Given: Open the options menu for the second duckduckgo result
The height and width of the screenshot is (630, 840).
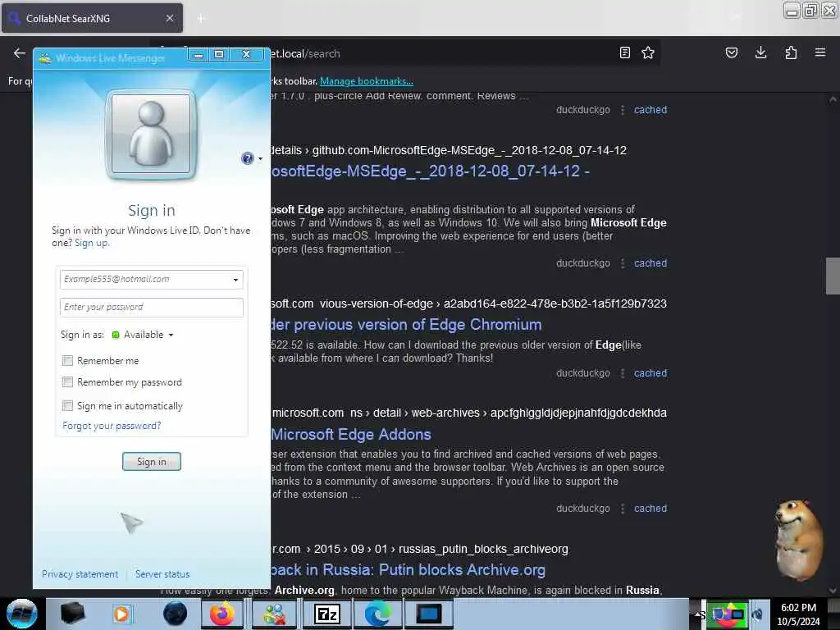Looking at the screenshot, I should 622,263.
